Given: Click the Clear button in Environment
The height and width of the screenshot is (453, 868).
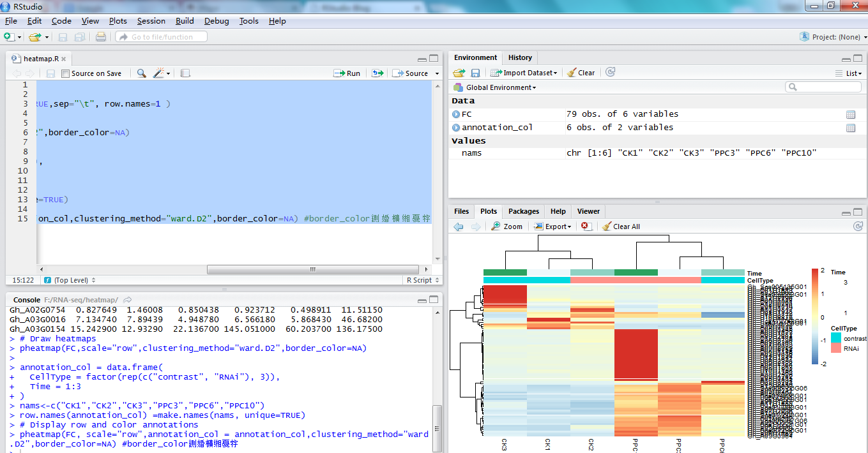Looking at the screenshot, I should pos(581,73).
